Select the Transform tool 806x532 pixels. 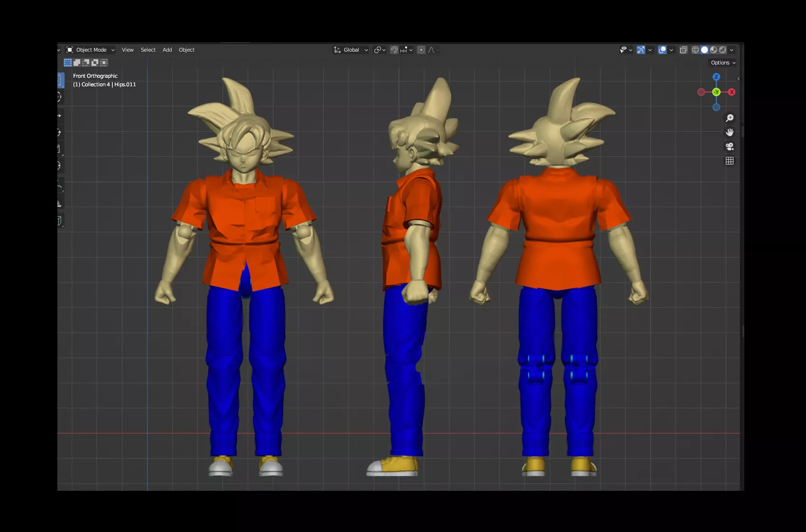pos(60,166)
